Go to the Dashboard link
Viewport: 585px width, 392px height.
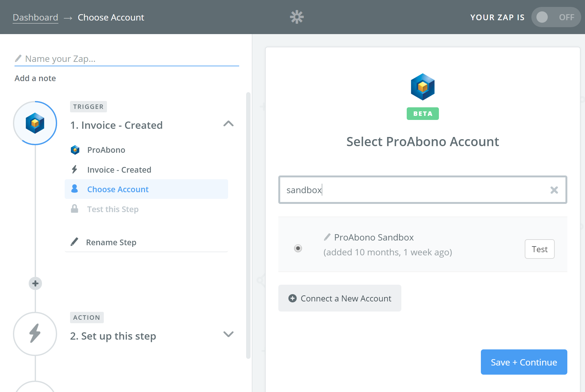click(x=35, y=17)
